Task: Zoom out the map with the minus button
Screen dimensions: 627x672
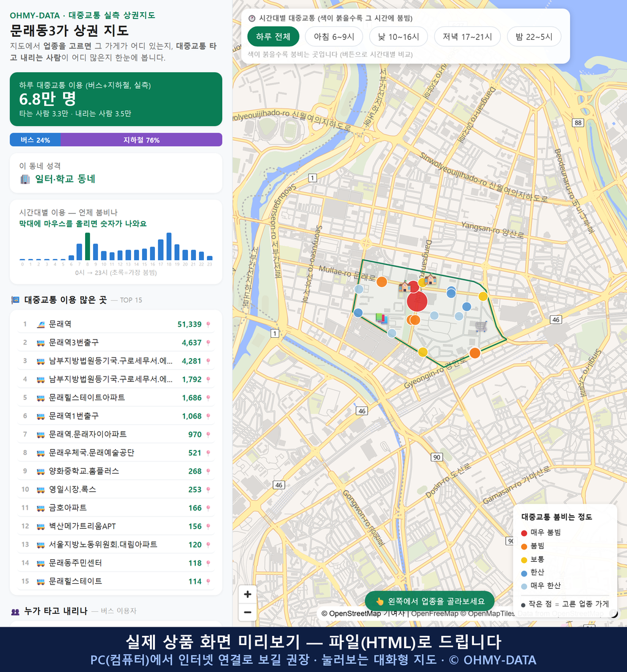Action: pos(247,612)
